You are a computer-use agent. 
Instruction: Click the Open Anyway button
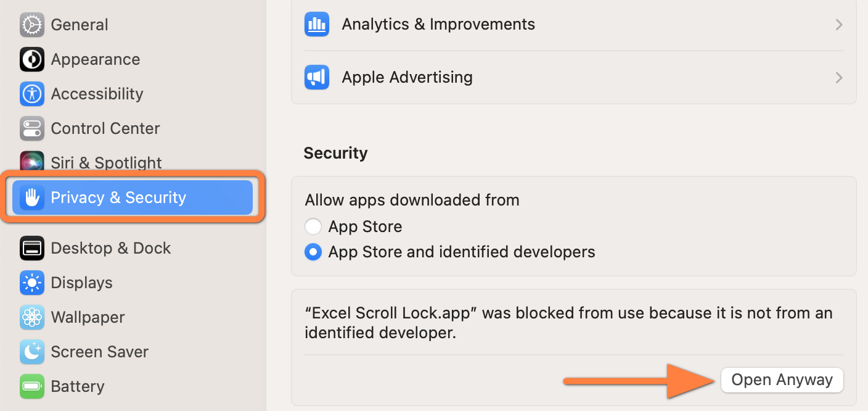coord(782,380)
